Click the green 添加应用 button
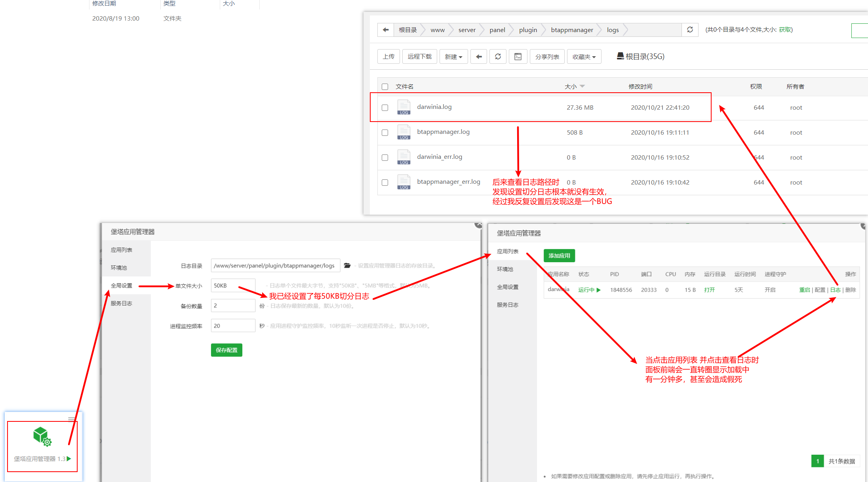The image size is (868, 482). click(559, 256)
